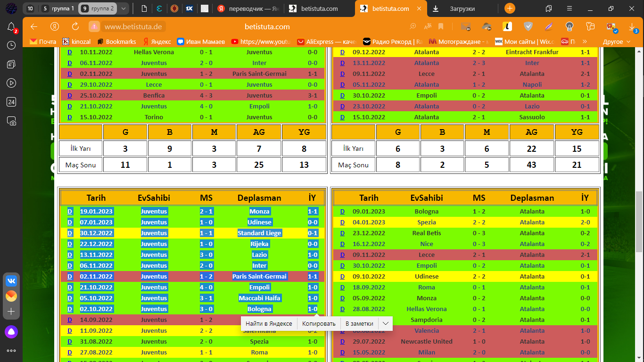Go back with the arrow button
This screenshot has width=644, height=362.
pos(34,27)
